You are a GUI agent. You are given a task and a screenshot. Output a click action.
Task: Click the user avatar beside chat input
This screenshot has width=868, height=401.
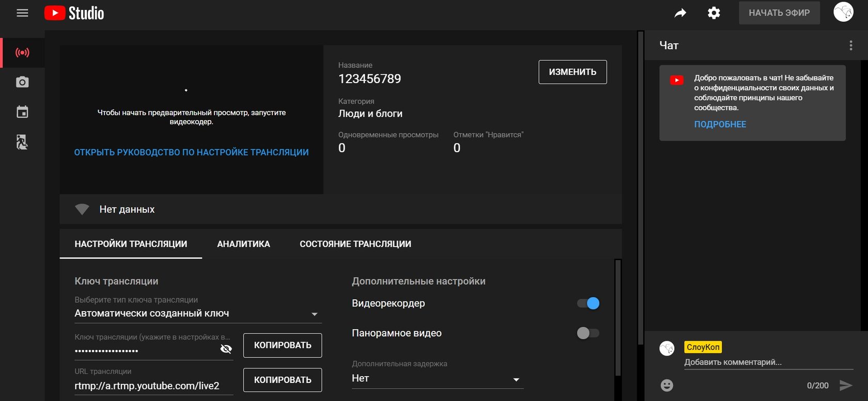pos(667,348)
